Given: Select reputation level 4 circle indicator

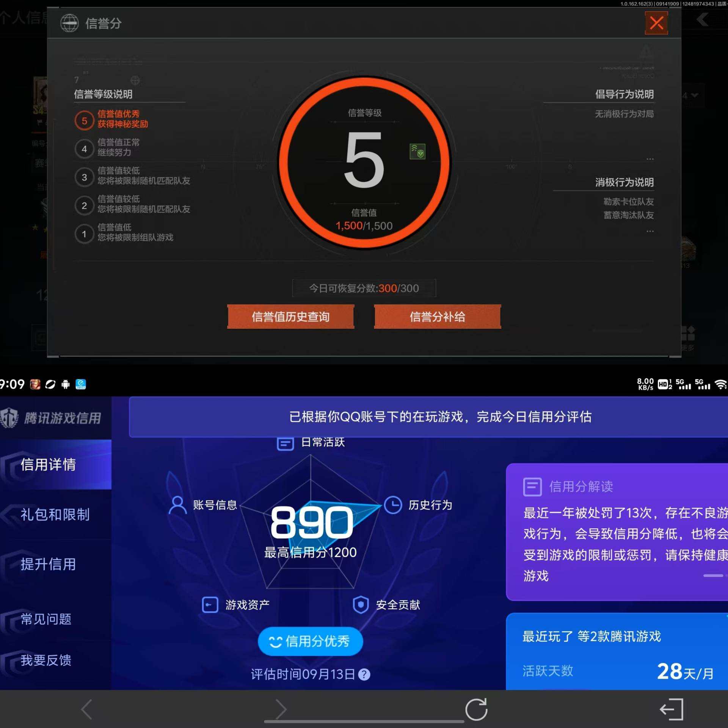Looking at the screenshot, I should coord(84,148).
